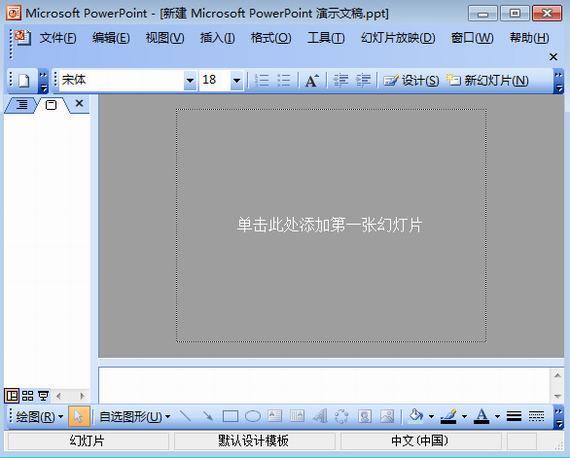The width and height of the screenshot is (570, 458).
Task: Click the left pane scroll left arrow
Action: (x=59, y=396)
